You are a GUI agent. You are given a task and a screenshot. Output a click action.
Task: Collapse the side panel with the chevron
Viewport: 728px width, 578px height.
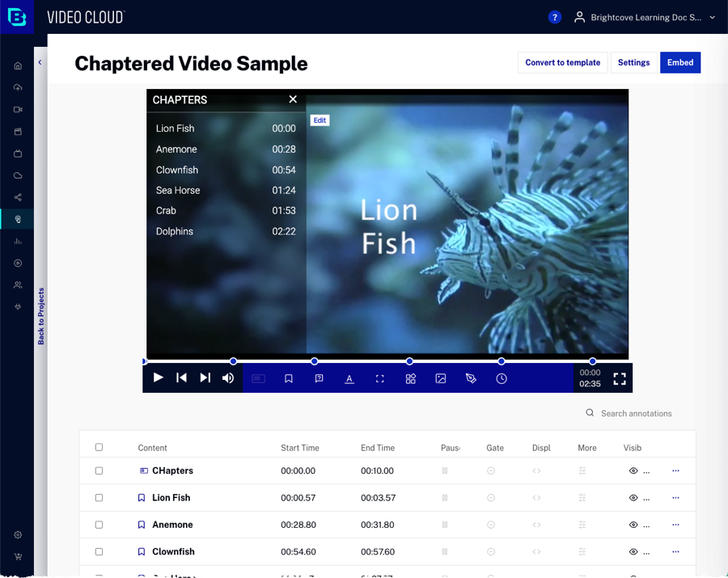tap(40, 62)
